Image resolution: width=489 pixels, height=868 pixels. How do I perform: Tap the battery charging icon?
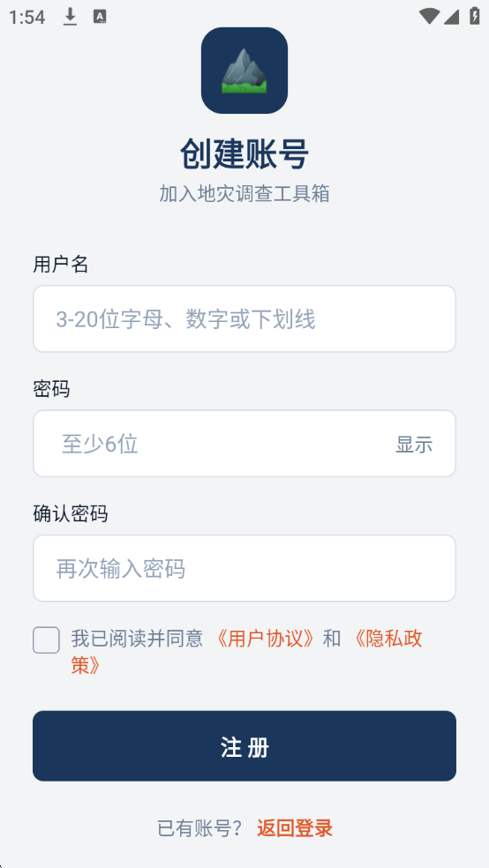pyautogui.click(x=475, y=16)
